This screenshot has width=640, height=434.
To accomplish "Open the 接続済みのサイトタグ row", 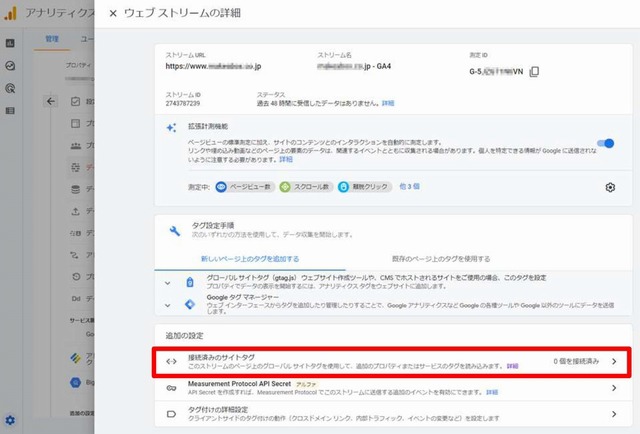I will 392,362.
